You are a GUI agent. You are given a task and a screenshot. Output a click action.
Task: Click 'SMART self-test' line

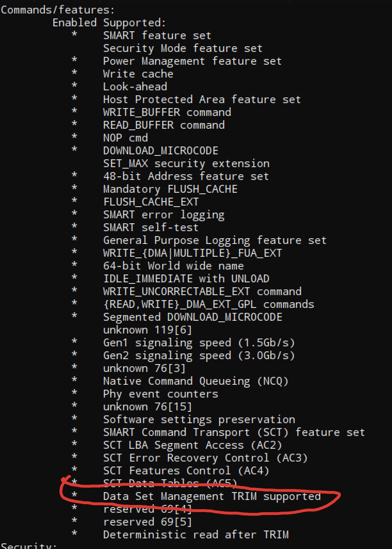(x=151, y=228)
